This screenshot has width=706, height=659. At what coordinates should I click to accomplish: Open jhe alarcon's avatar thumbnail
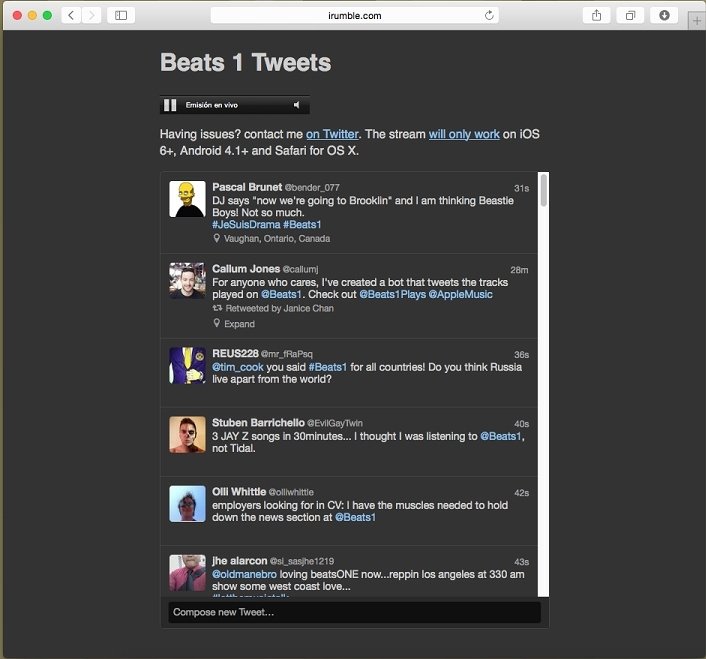[x=187, y=573]
